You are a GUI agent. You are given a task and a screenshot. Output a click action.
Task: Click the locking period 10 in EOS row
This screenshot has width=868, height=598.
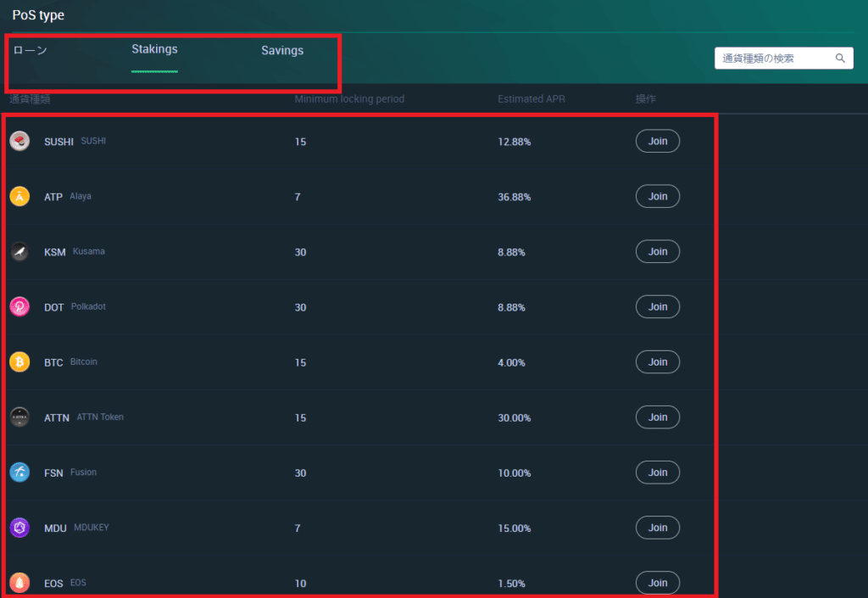coord(301,584)
